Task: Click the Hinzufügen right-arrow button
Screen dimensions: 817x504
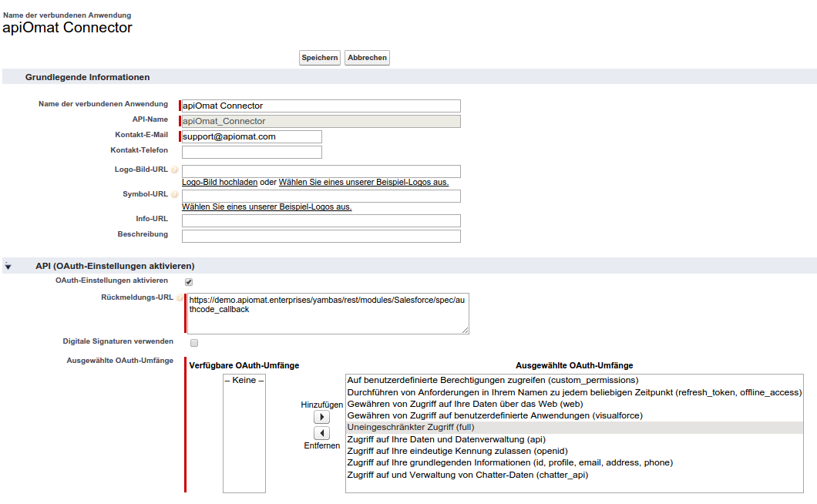Action: [x=321, y=417]
